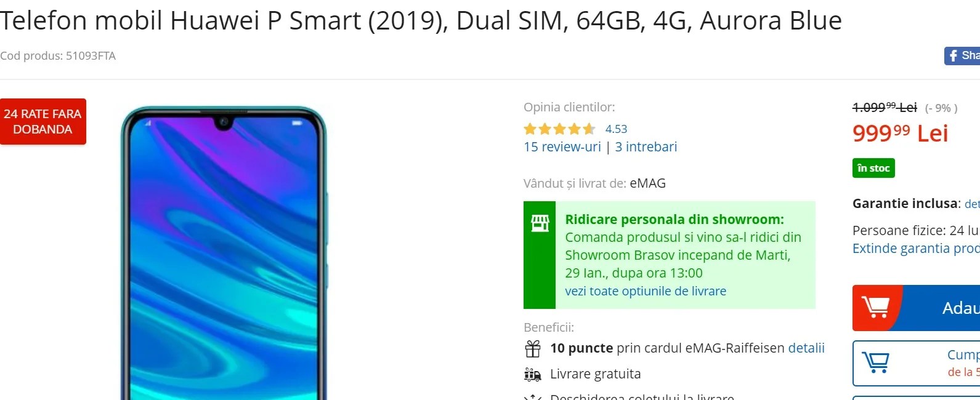Click the in stoc green badge
The width and height of the screenshot is (980, 400).
coord(873,168)
